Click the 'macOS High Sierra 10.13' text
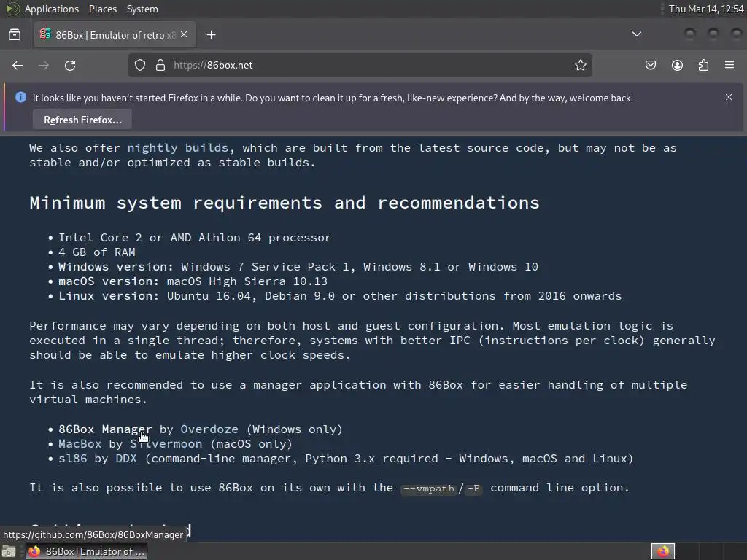This screenshot has height=560, width=747. click(247, 281)
